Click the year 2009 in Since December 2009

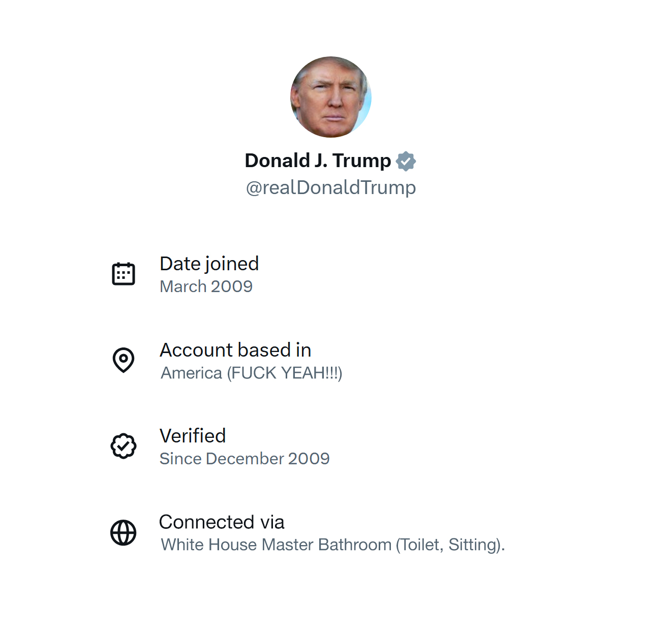point(309,459)
